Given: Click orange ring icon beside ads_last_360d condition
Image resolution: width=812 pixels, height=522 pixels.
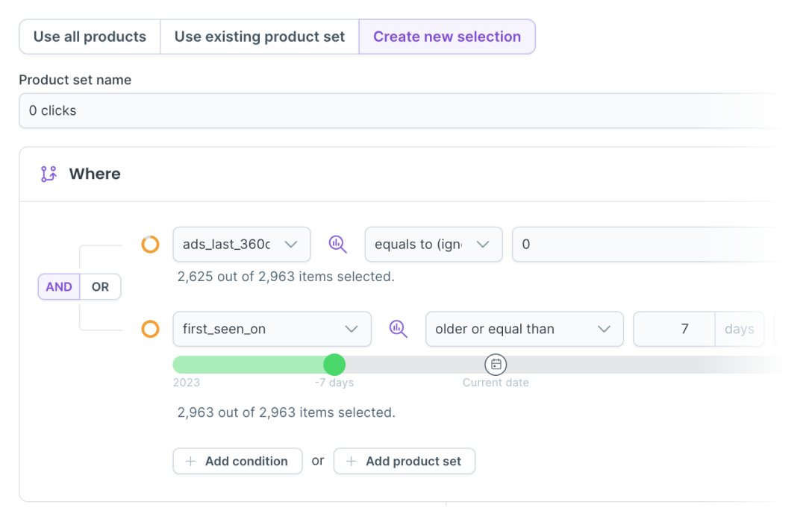Looking at the screenshot, I should click(x=151, y=244).
